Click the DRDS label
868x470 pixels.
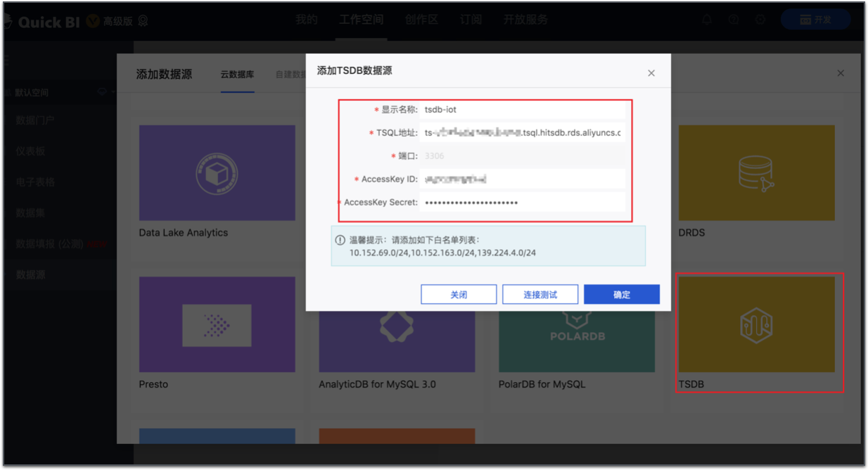point(692,233)
